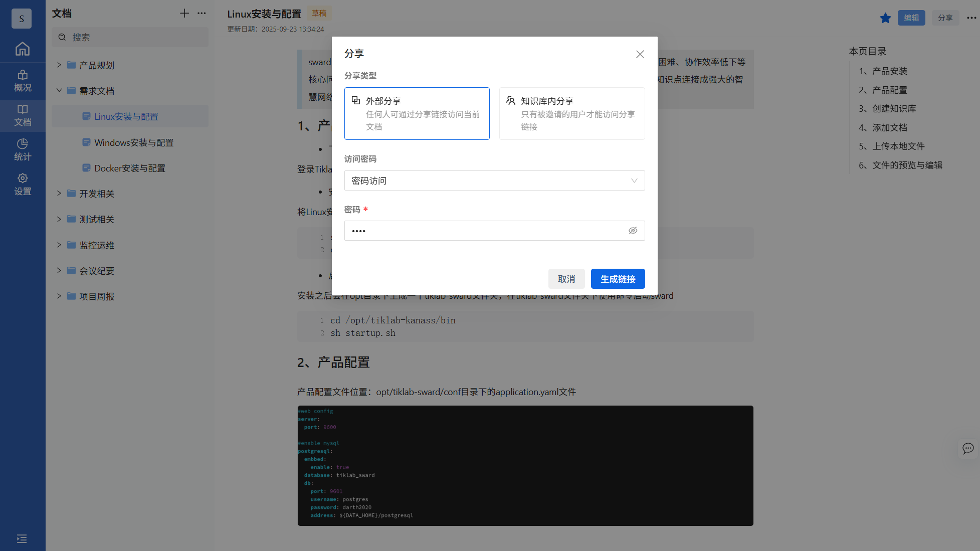This screenshot has width=980, height=551.
Task: Click the 取消 button
Action: (566, 279)
